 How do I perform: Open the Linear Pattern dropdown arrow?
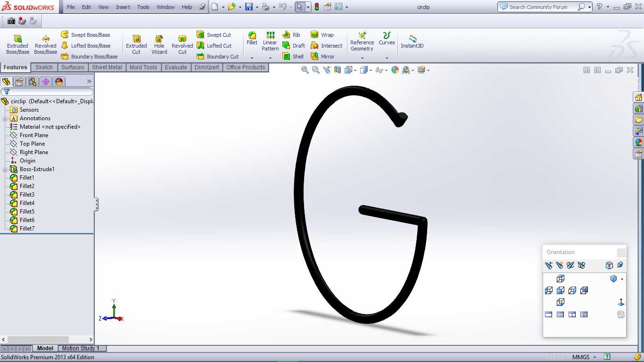pyautogui.click(x=270, y=58)
